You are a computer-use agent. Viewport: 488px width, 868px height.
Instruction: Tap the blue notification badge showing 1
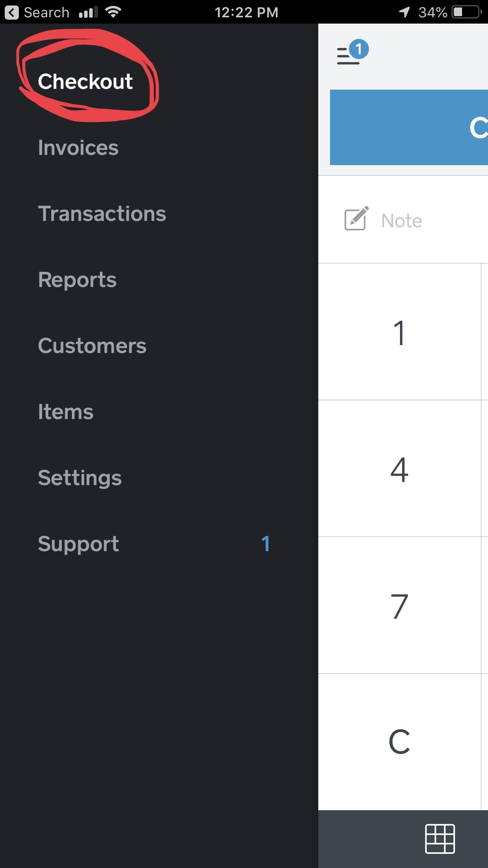click(x=359, y=49)
